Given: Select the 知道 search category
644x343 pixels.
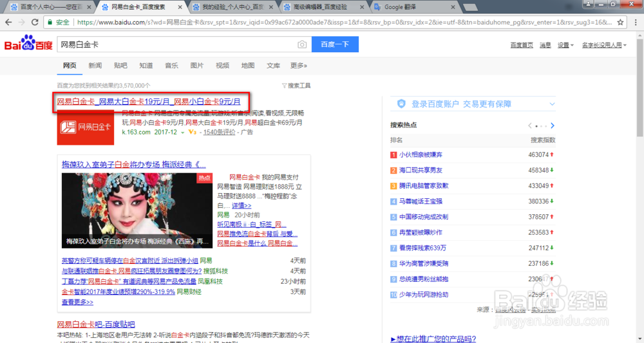Looking at the screenshot, I should [146, 66].
